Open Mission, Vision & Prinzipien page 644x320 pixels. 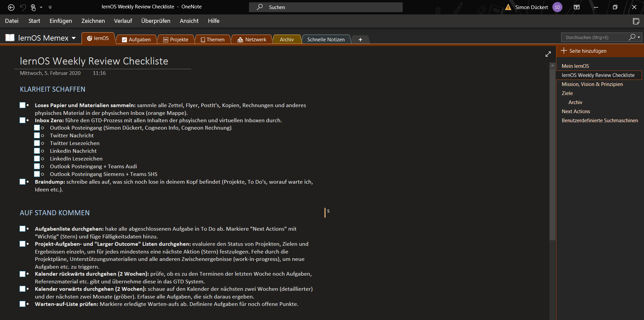point(592,84)
